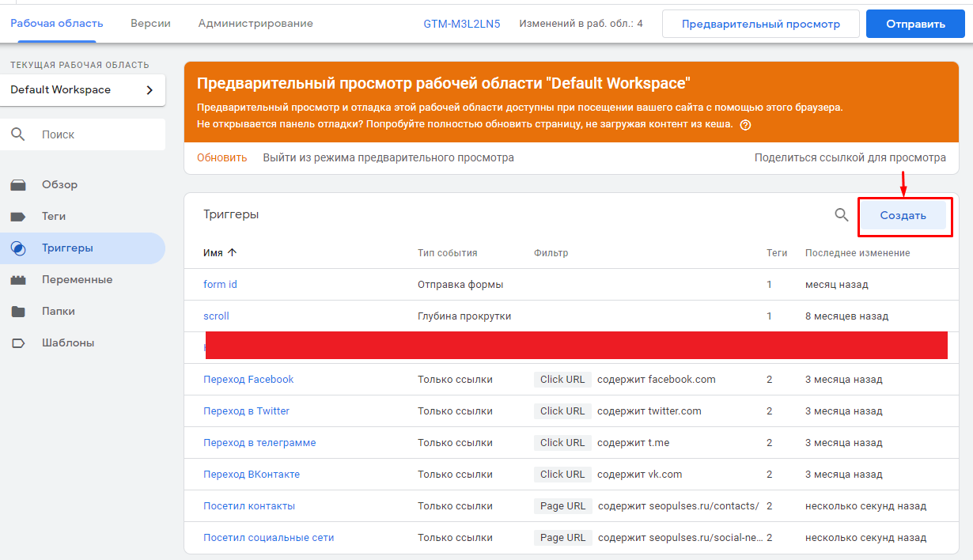Sort triggers by the Имя column arrow

[x=232, y=253]
